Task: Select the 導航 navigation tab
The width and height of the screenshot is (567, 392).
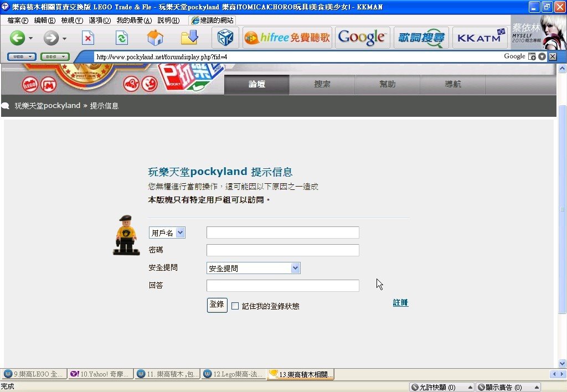Action: coord(452,84)
